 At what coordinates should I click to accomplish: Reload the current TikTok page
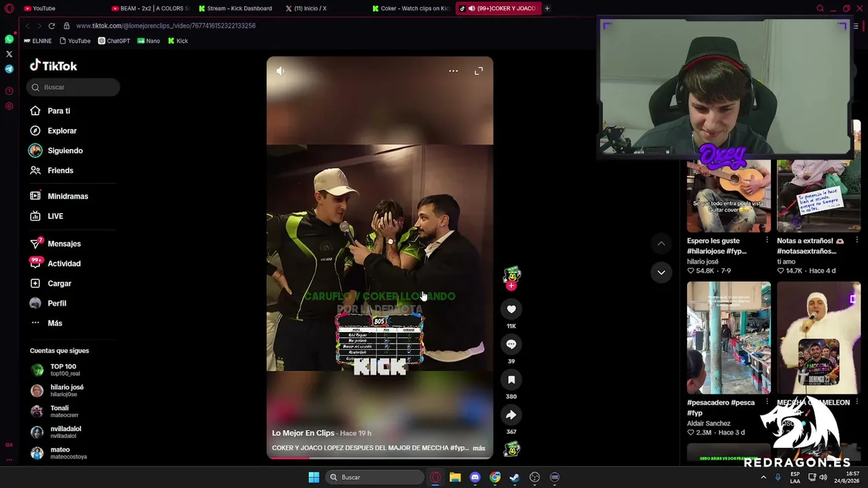tap(52, 26)
